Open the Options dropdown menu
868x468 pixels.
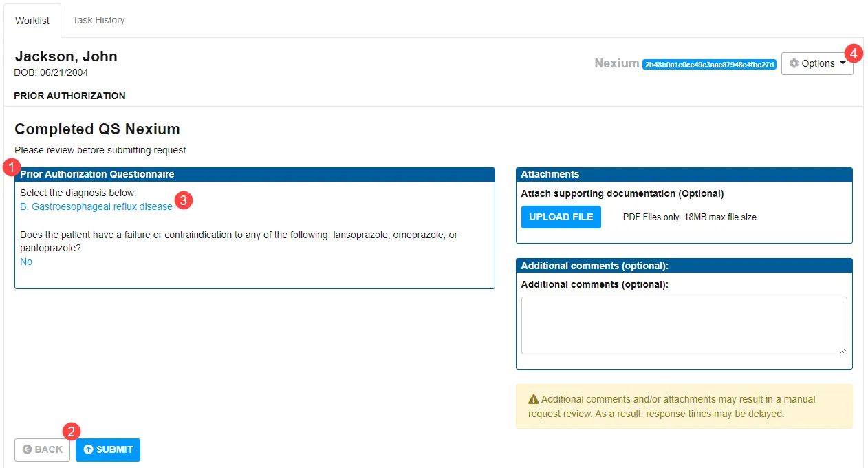(817, 63)
